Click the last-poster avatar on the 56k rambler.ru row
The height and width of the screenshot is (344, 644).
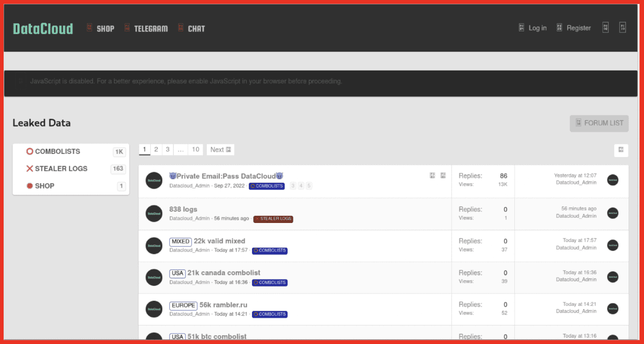(613, 309)
